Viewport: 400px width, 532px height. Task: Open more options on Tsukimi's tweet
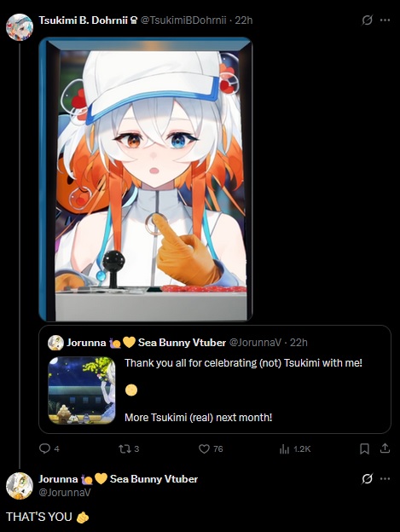[385, 20]
